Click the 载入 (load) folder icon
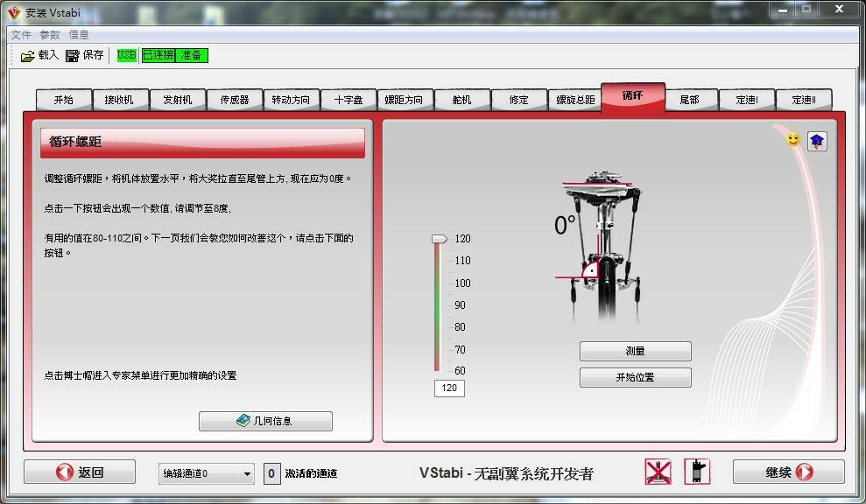Image resolution: width=866 pixels, height=504 pixels. [27, 56]
